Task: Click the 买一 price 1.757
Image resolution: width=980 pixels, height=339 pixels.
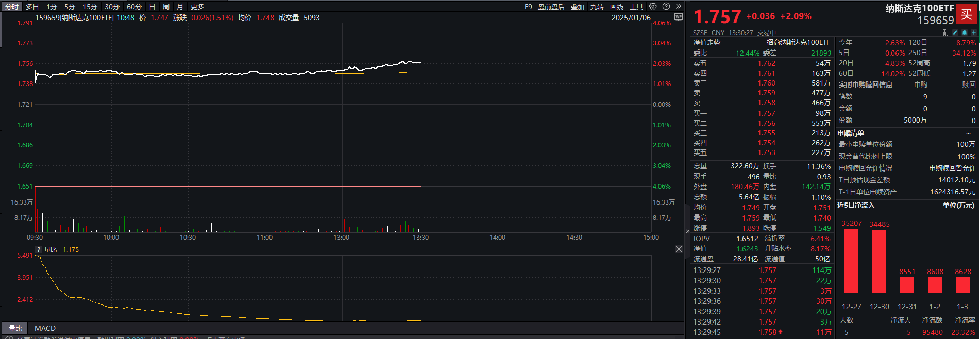Action: [767, 113]
